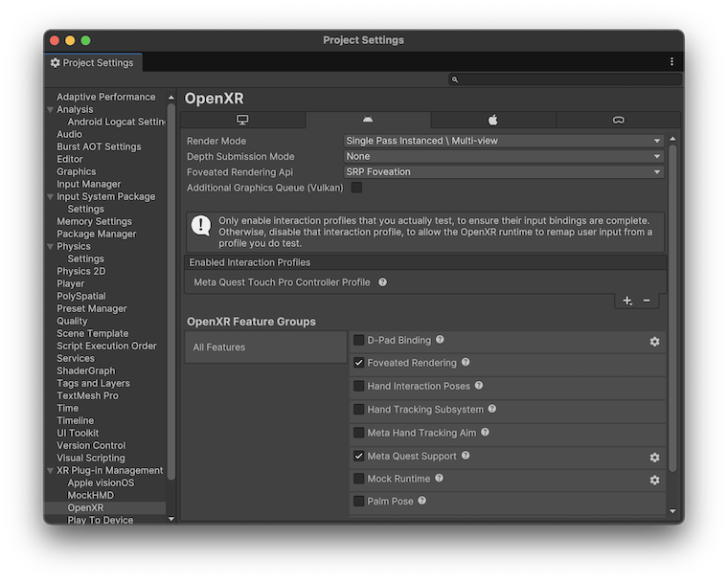This screenshot has height=582, width=728.
Task: Open D-Pad Binding settings gear
Action: point(655,342)
